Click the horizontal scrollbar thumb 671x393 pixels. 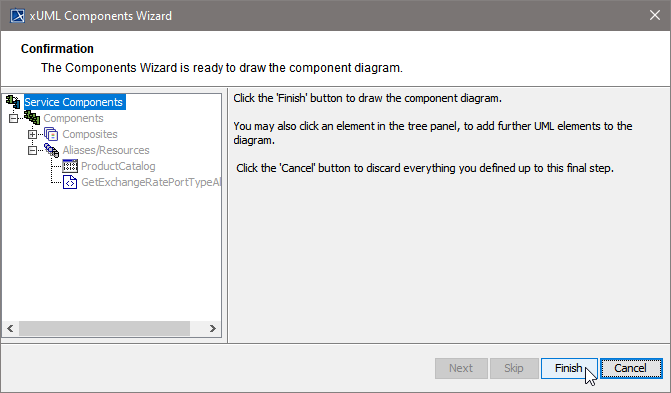point(104,328)
